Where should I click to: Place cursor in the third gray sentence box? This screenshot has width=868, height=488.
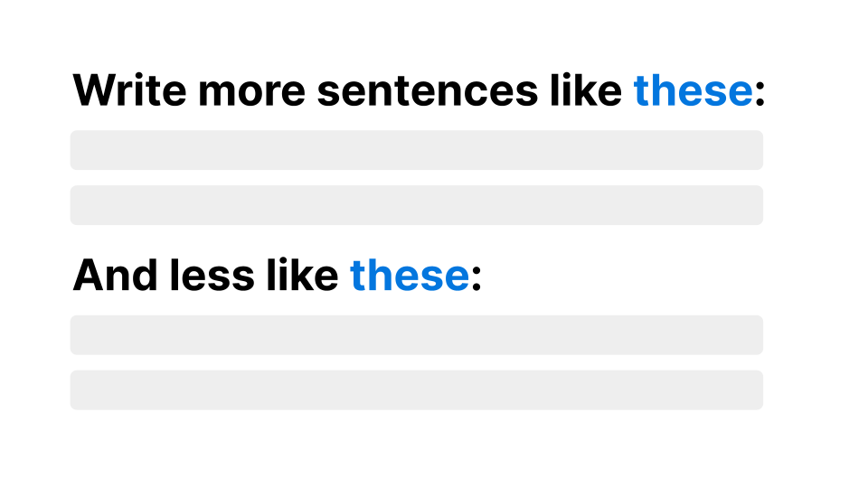click(x=416, y=334)
